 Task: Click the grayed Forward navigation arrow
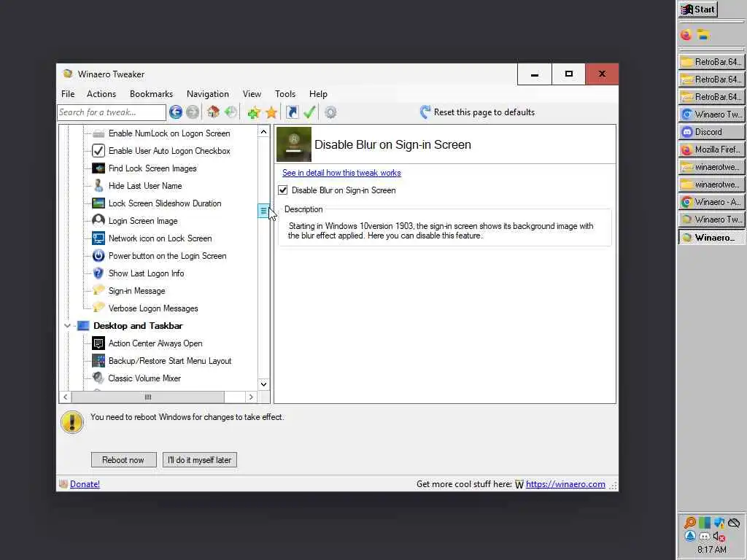point(193,112)
